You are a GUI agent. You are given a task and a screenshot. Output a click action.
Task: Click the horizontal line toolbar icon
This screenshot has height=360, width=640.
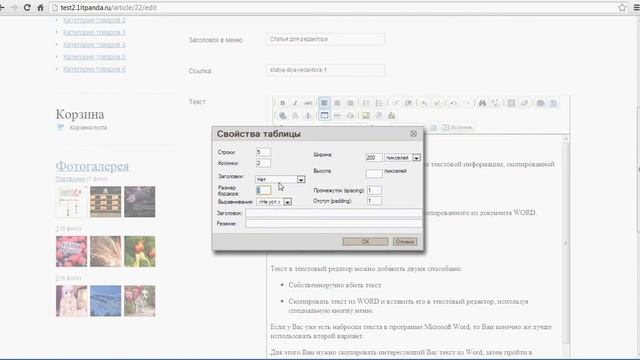337,116
